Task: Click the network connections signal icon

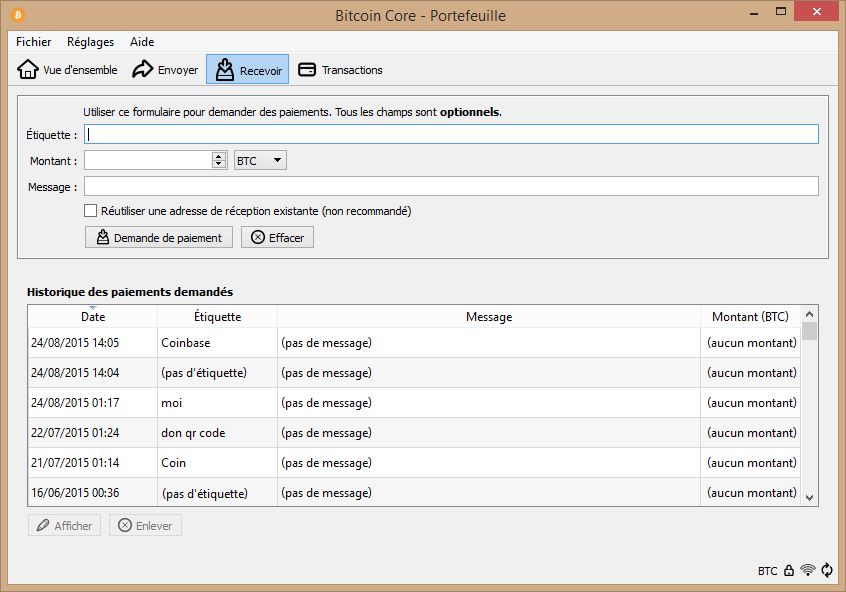Action: (808, 571)
